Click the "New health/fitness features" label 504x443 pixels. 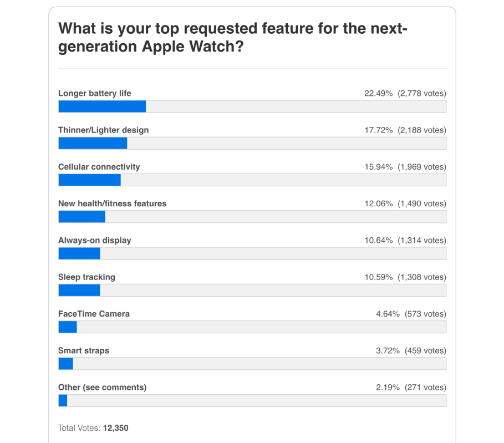click(x=113, y=203)
